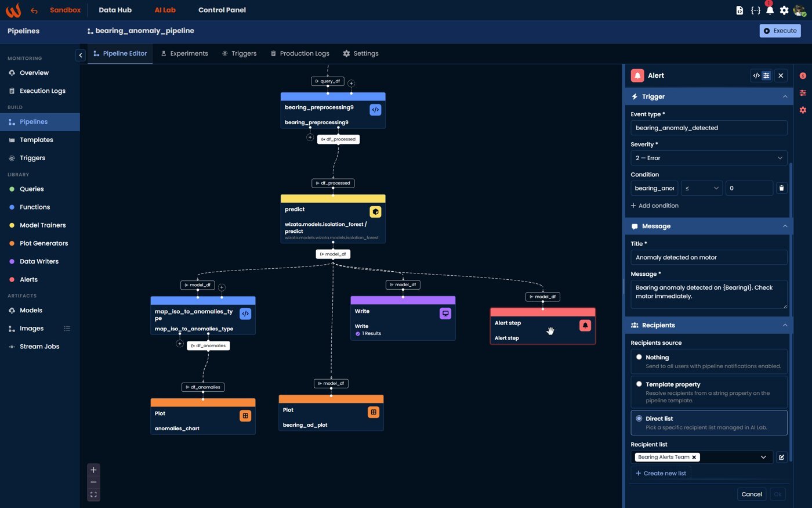The image size is (812, 508).
Task: Execute the pipeline
Action: [x=780, y=31]
